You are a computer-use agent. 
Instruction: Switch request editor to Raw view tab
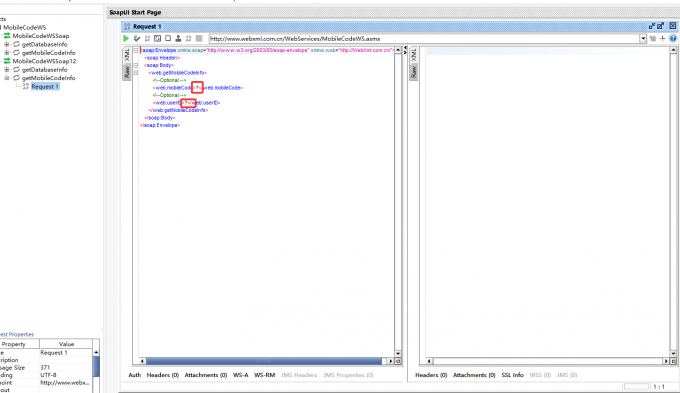[x=127, y=72]
